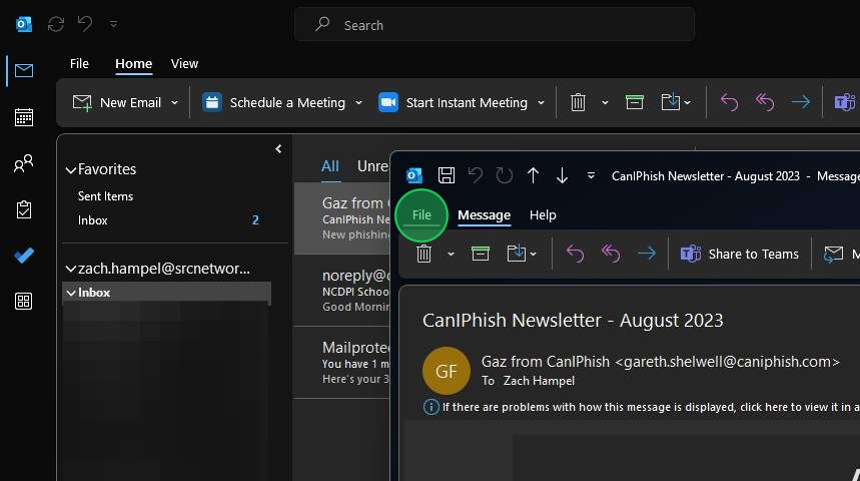Open the More Apps grid icon
Viewport: 860px width, 481px height.
tap(24, 301)
